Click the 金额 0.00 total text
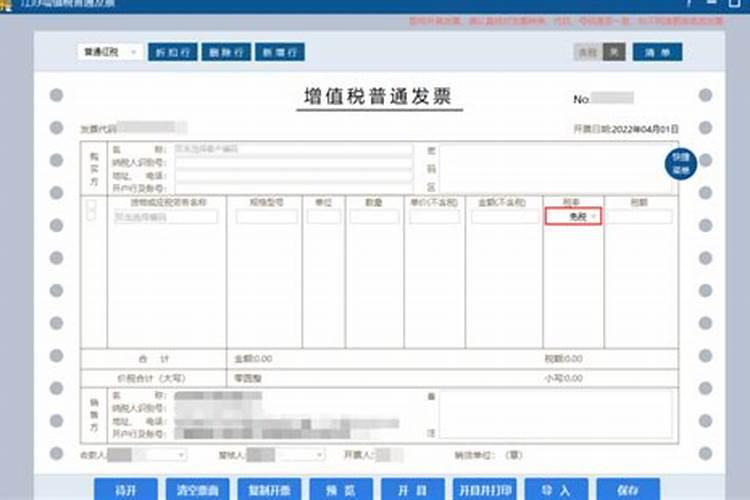750x500 pixels. click(253, 358)
